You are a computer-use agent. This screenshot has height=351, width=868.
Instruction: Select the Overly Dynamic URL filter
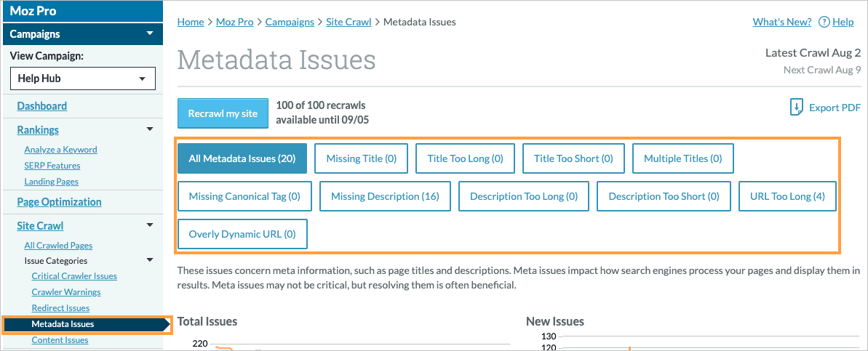[242, 234]
